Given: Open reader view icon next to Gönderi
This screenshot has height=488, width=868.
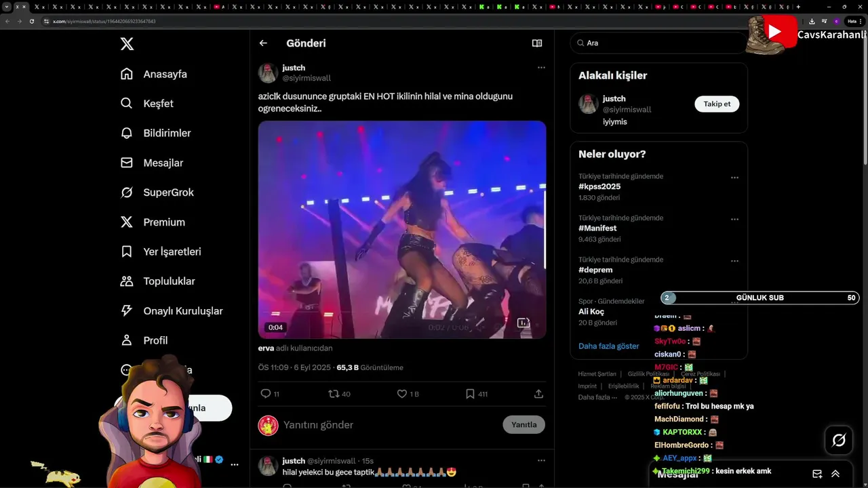Looking at the screenshot, I should [x=537, y=43].
